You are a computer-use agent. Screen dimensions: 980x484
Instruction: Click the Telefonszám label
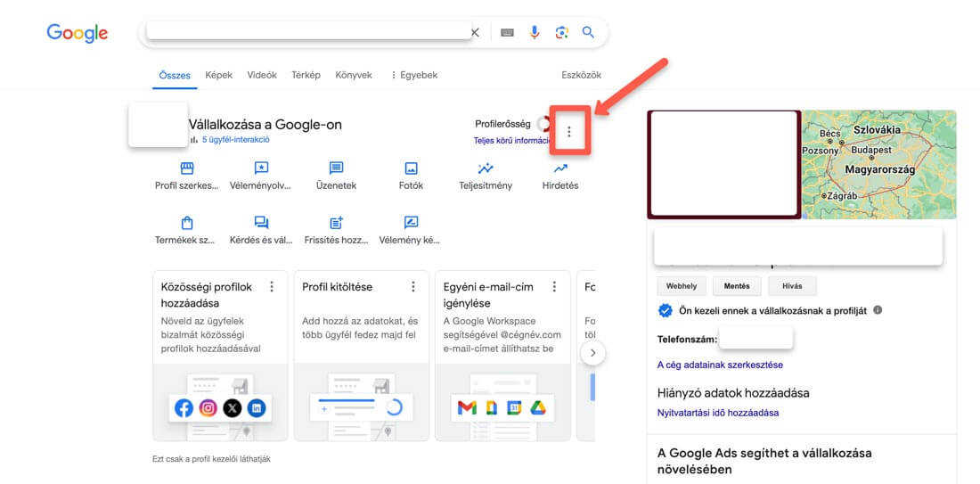pos(687,340)
